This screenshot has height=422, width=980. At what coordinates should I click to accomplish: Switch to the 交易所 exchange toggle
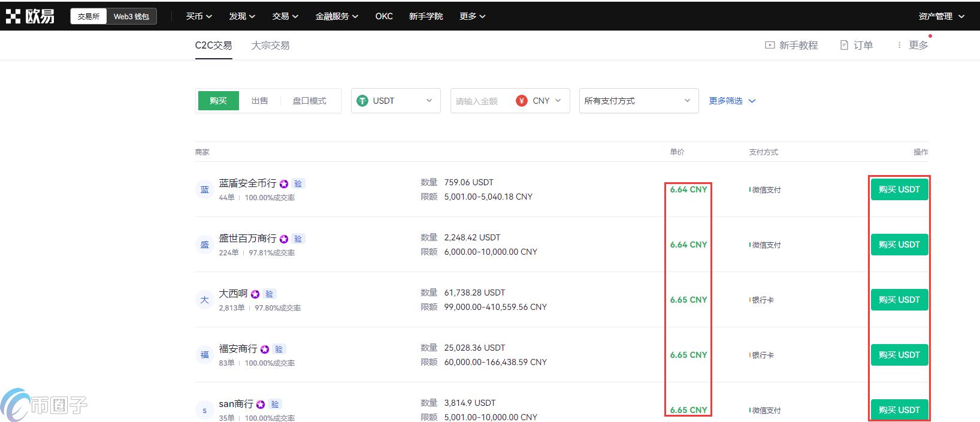pos(89,16)
